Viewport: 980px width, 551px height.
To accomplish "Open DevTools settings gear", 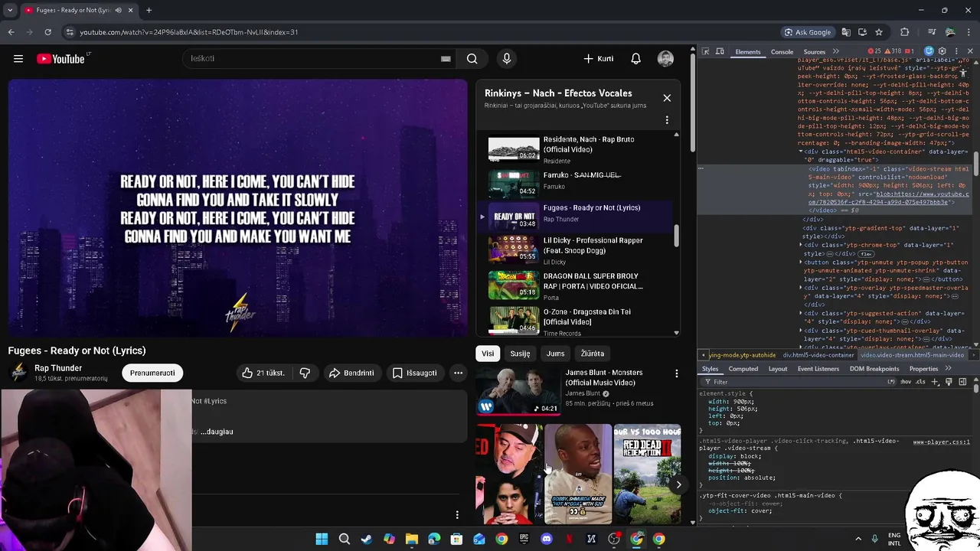I will point(942,51).
